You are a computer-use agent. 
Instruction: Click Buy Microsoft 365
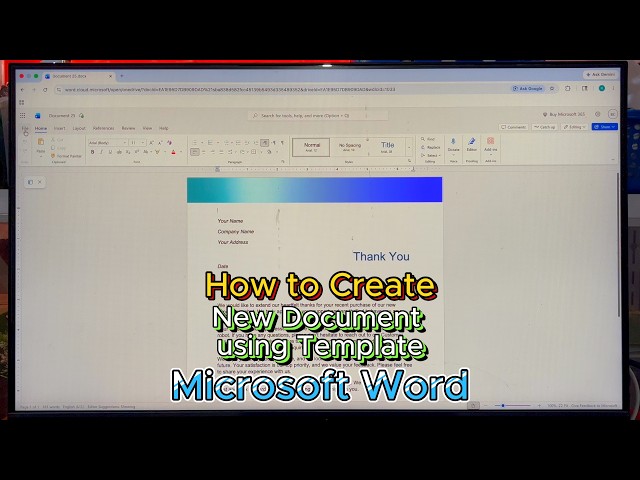[563, 114]
